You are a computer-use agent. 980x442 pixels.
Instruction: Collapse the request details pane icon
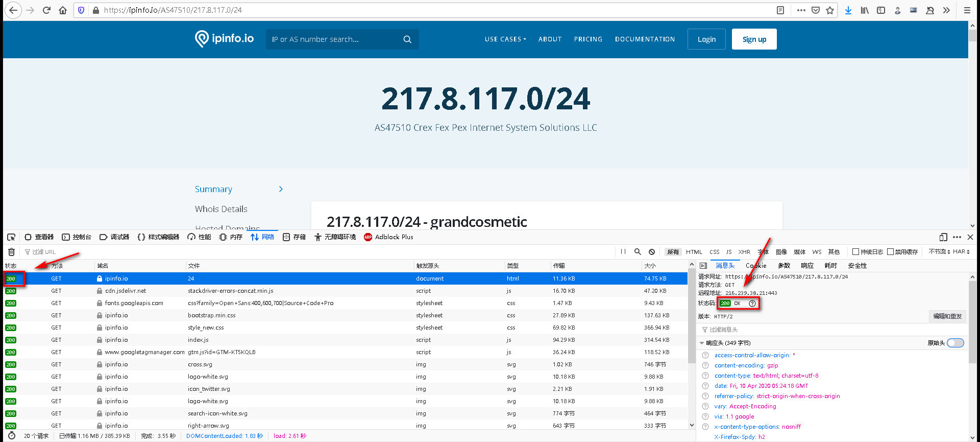[703, 266]
